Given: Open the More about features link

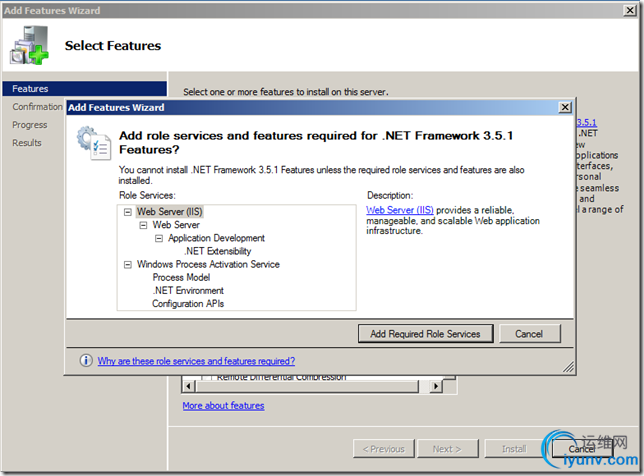Looking at the screenshot, I should tap(223, 406).
